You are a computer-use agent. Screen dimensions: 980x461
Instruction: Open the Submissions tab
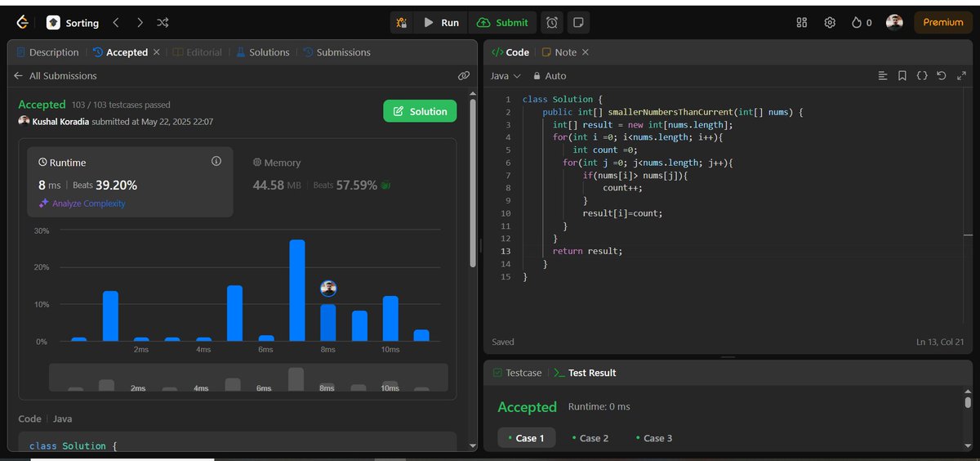(x=336, y=52)
